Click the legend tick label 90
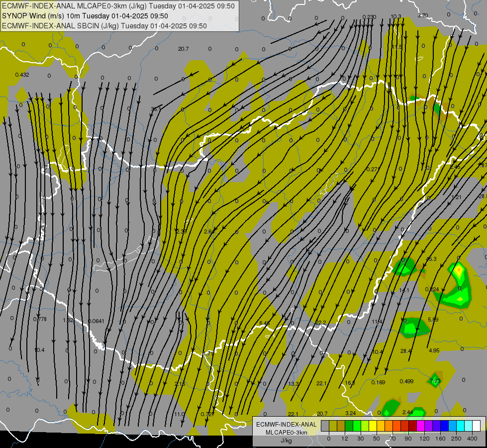This screenshot has height=448, width=487. click(408, 439)
